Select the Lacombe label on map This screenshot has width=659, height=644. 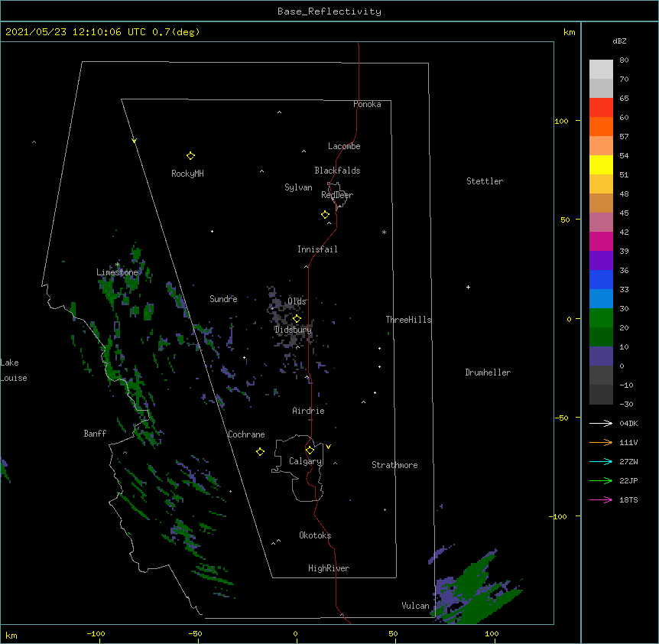pos(344,146)
